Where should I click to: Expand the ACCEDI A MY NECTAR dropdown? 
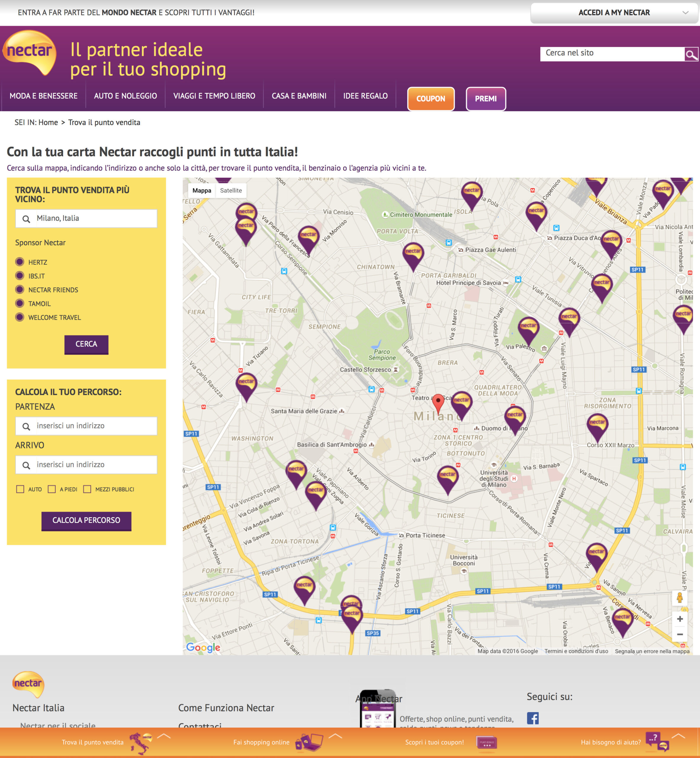[x=614, y=13]
